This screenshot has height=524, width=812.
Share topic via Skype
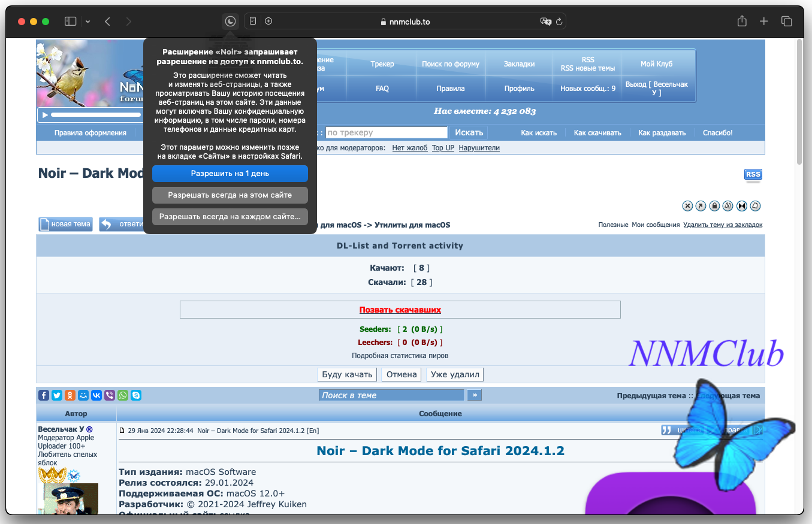click(136, 395)
